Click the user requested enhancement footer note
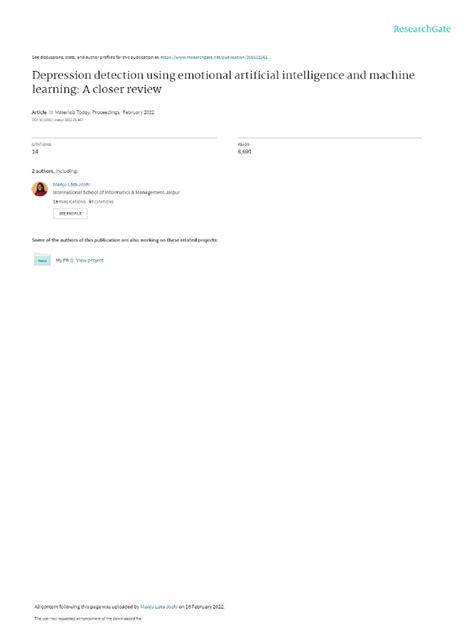 tap(88, 618)
